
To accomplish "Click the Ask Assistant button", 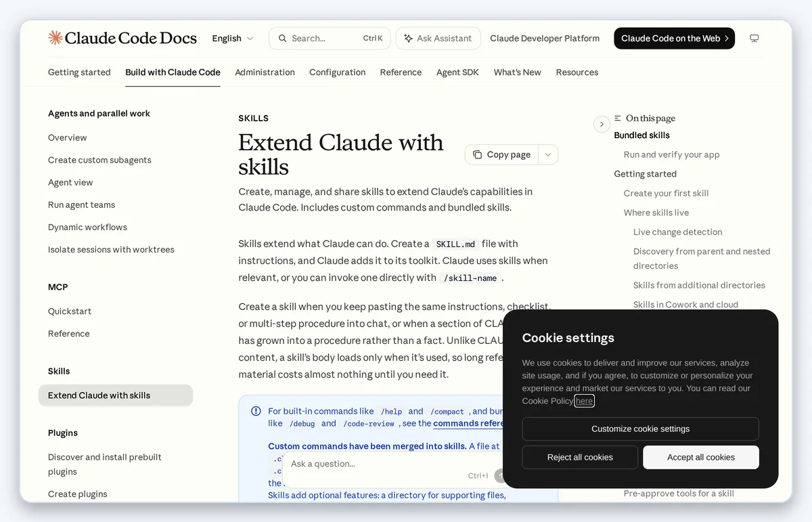I will click(438, 39).
